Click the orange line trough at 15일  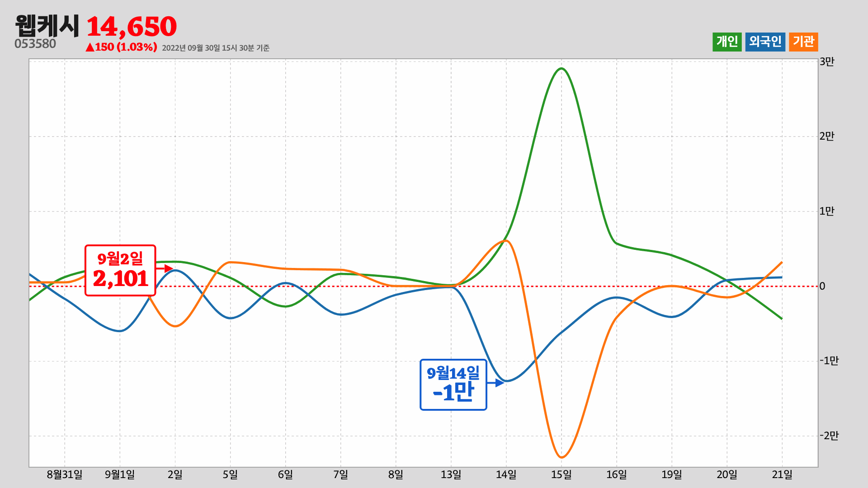point(561,457)
